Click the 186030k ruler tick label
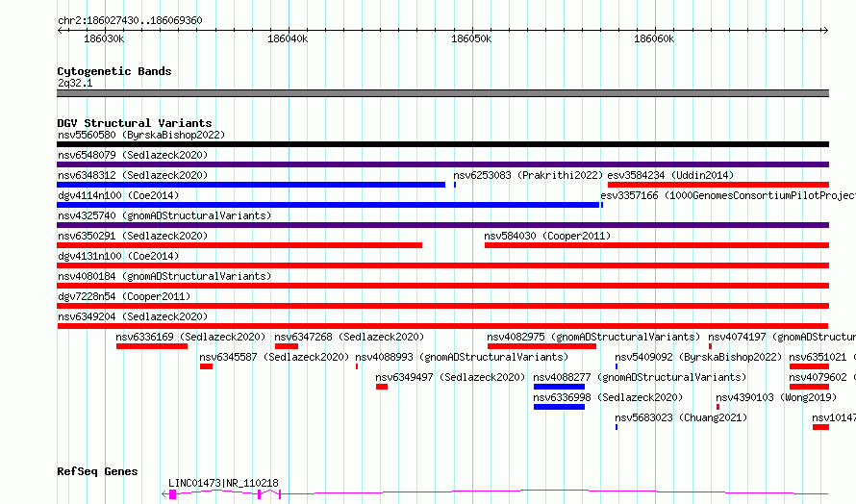This screenshot has height=504, width=856. (104, 39)
